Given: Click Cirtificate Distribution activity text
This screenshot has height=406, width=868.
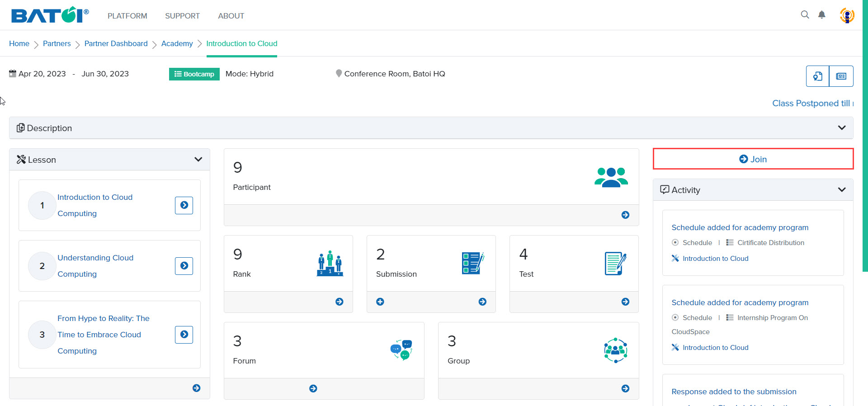Looking at the screenshot, I should pyautogui.click(x=771, y=243).
